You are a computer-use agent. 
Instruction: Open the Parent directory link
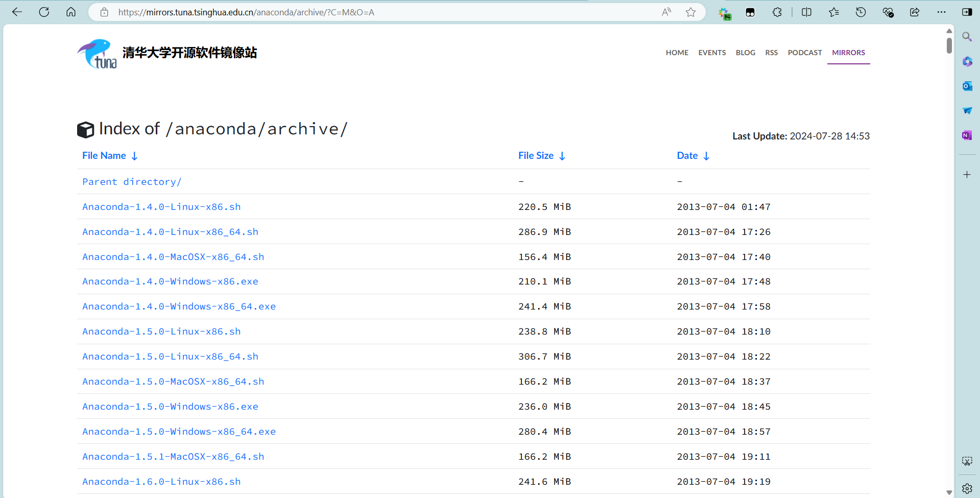coord(132,182)
